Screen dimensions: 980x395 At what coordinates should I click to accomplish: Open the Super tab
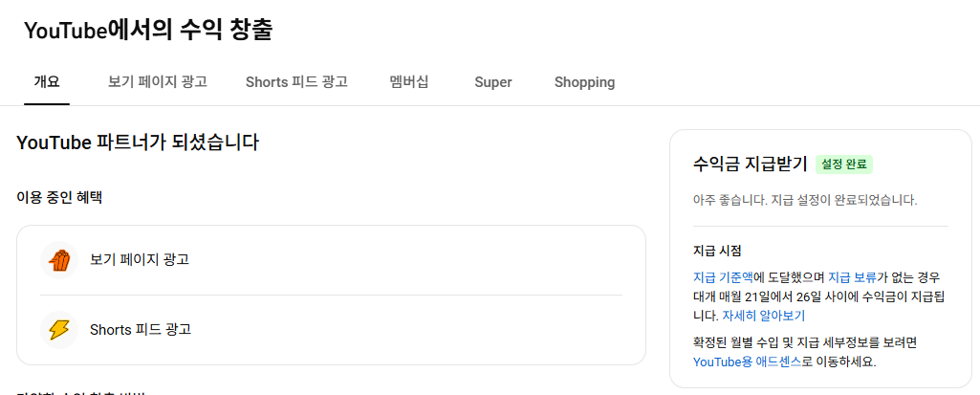[493, 82]
